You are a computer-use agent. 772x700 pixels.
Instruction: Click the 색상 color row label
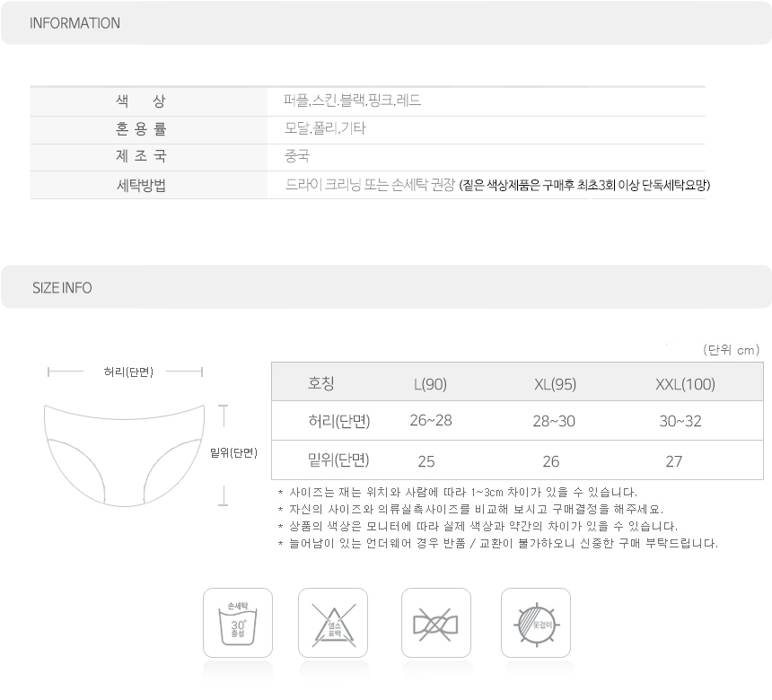tap(141, 101)
